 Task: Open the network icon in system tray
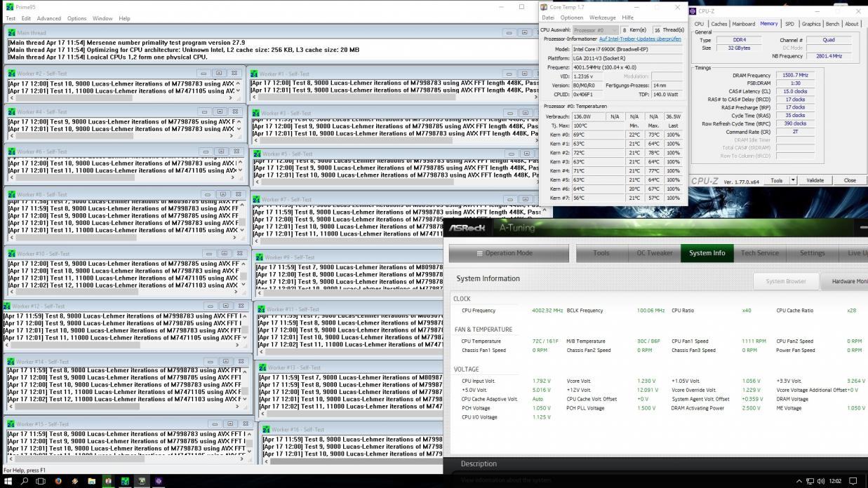tap(810, 481)
